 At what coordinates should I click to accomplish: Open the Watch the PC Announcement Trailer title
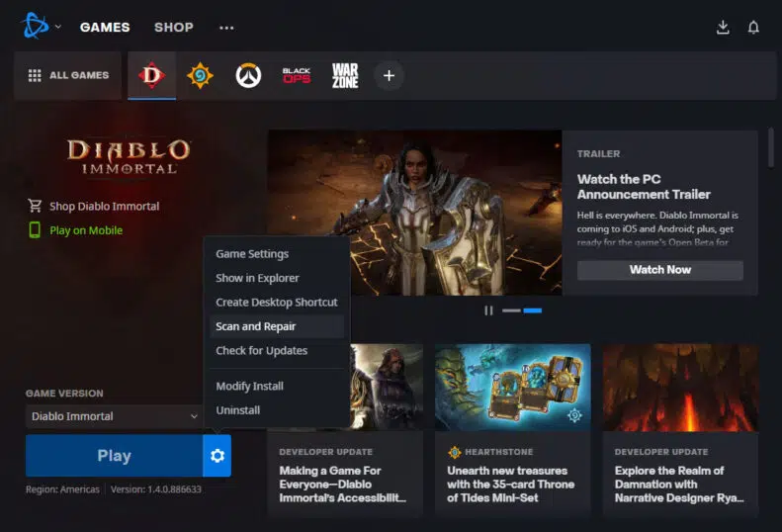[644, 187]
